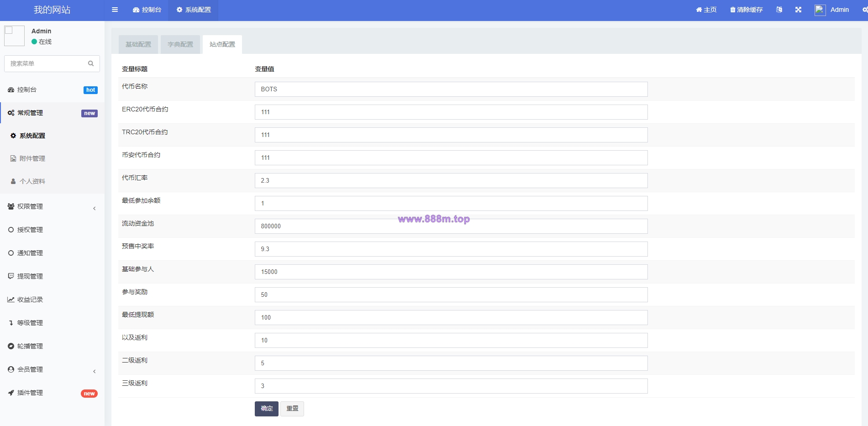Expand 权限管理 chevron arrow
The height and width of the screenshot is (426, 868).
click(95, 208)
